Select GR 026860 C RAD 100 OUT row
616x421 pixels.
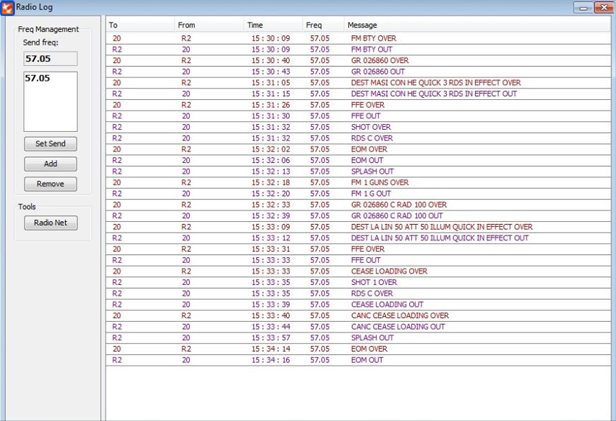pyautogui.click(x=358, y=216)
